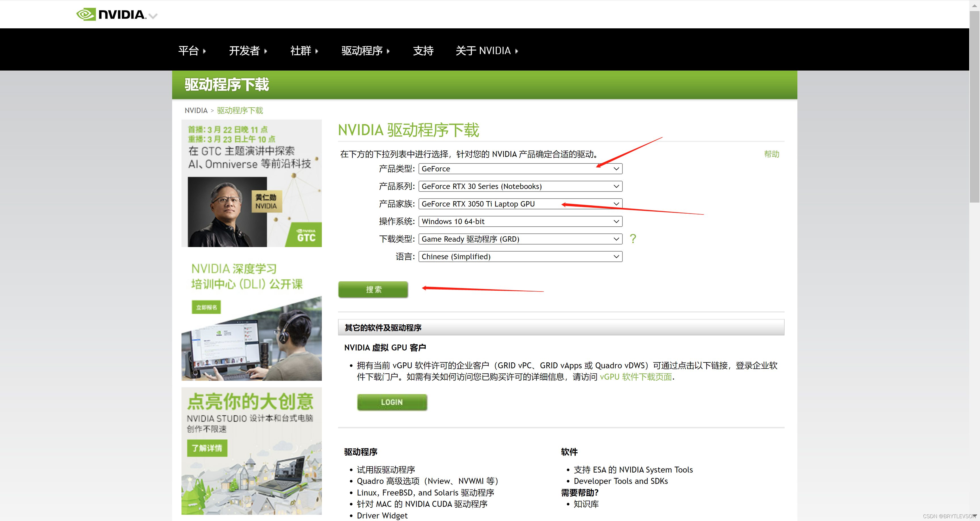Click the green LOGIN button
This screenshot has height=521, width=980.
pyautogui.click(x=392, y=402)
